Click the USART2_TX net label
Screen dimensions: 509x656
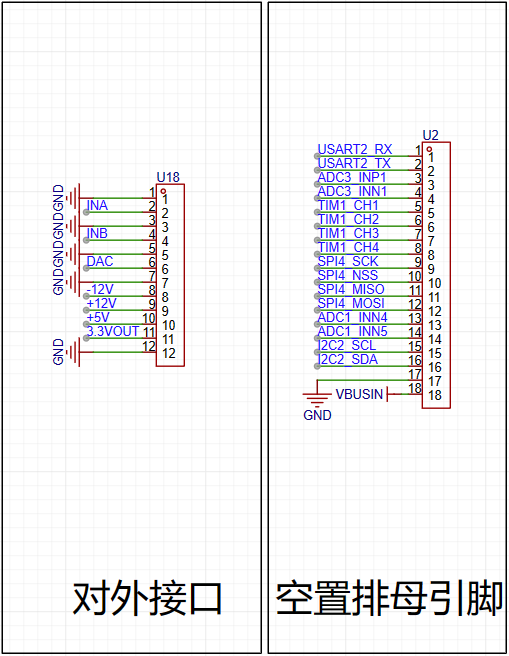354,163
